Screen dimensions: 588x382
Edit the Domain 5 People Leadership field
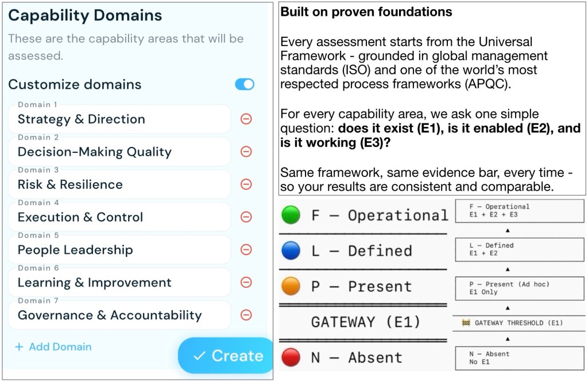tap(119, 249)
